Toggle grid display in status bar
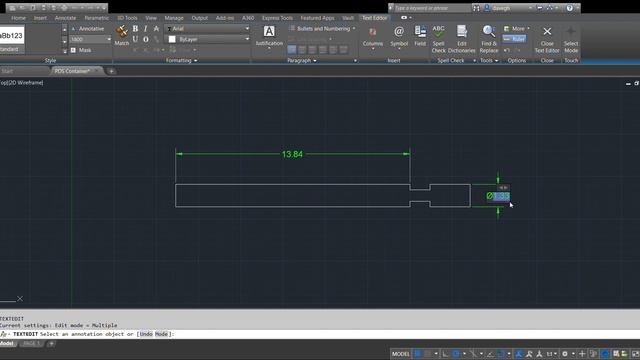The height and width of the screenshot is (360, 640). (x=418, y=353)
